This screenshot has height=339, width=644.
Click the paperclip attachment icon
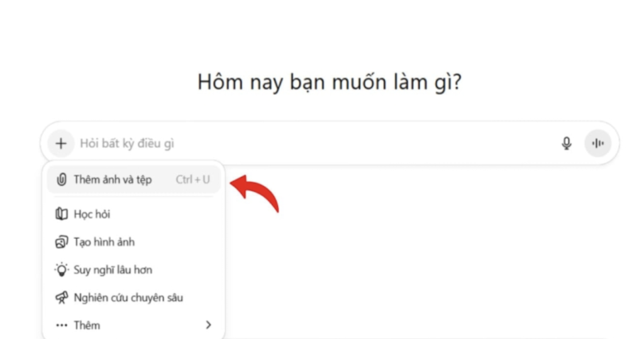pyautogui.click(x=62, y=180)
